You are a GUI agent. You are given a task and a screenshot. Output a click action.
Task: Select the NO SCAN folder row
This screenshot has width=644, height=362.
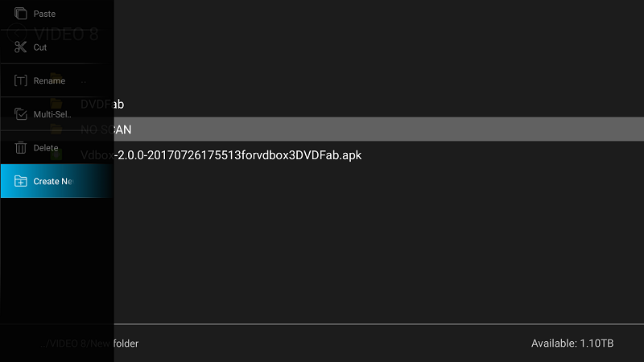point(322,130)
